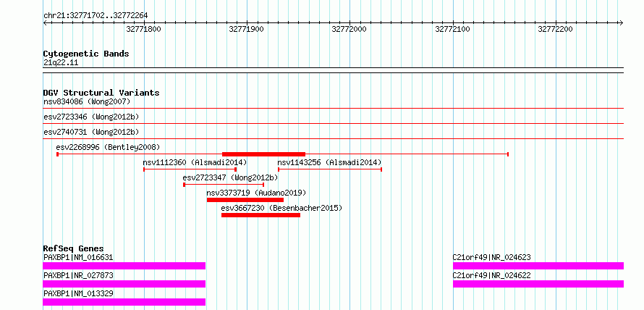Screen dimensions: 644x310
Task: Click the esv2723347 red interval line
Action: (x=224, y=185)
